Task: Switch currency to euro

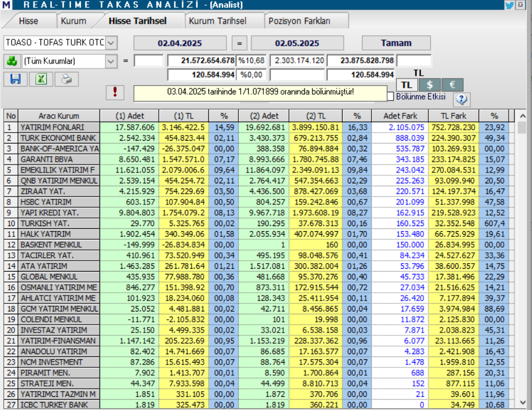Action: (x=452, y=85)
